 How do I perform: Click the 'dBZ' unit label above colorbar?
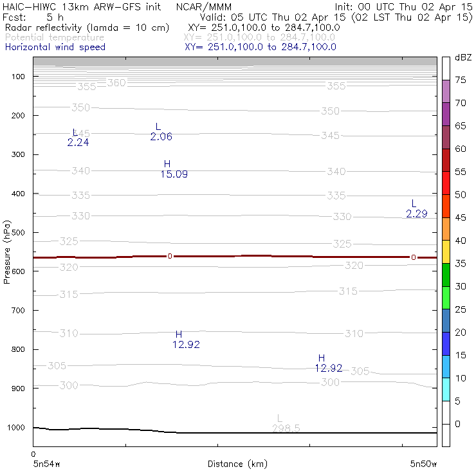[x=463, y=57]
